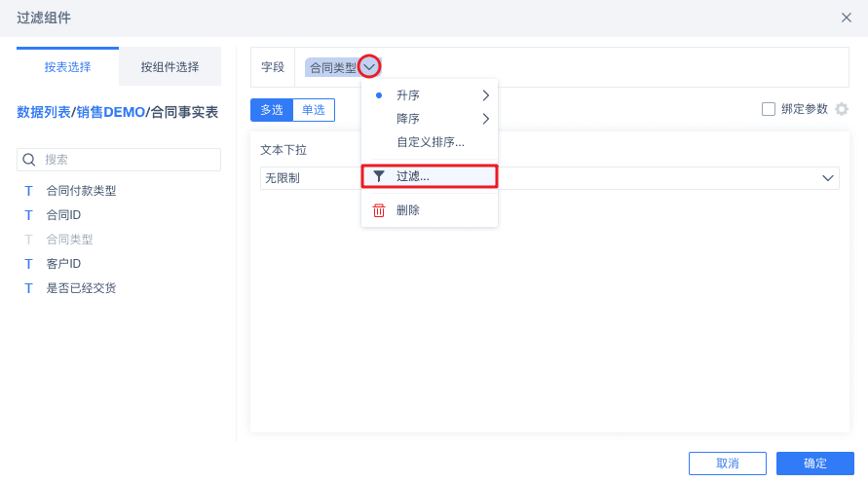Click the text type icon beside 是否已经交货
868x482 pixels.
28,288
